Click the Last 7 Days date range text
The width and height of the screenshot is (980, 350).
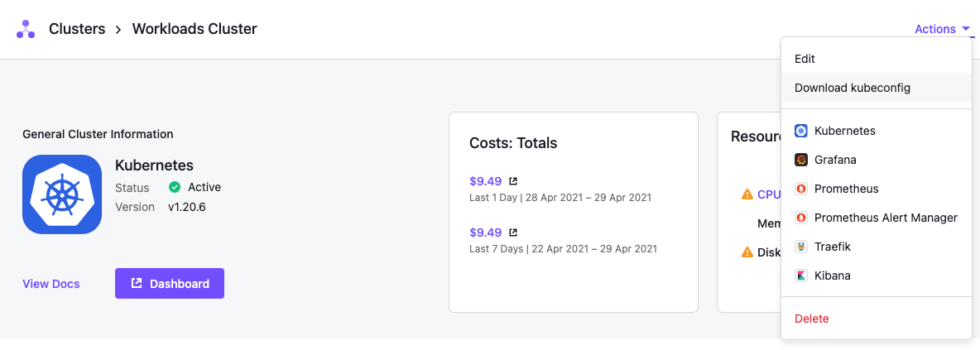(563, 249)
